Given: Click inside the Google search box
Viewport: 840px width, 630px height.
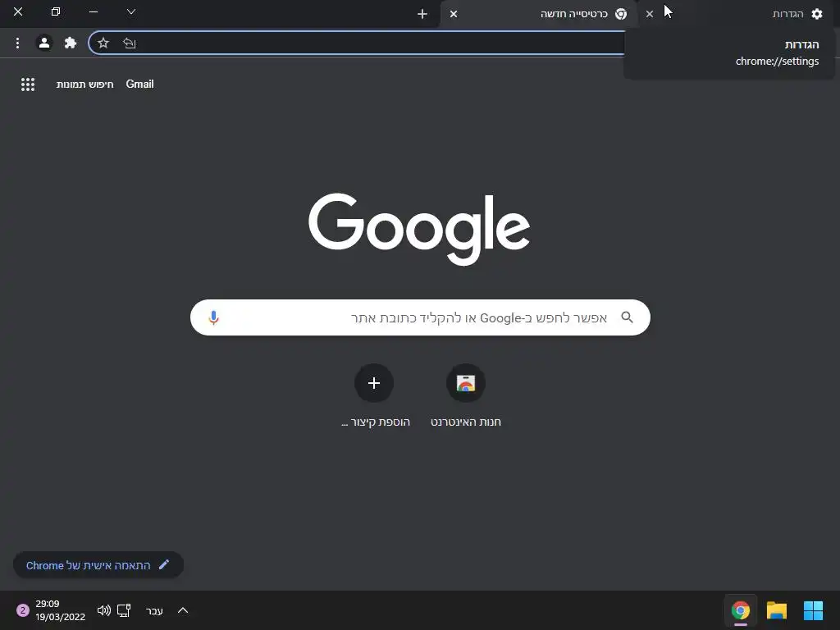Looking at the screenshot, I should pyautogui.click(x=420, y=317).
